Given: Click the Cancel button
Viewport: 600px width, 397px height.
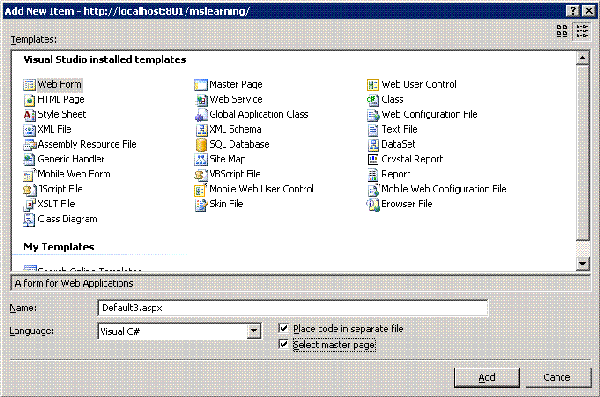Looking at the screenshot, I should 558,378.
